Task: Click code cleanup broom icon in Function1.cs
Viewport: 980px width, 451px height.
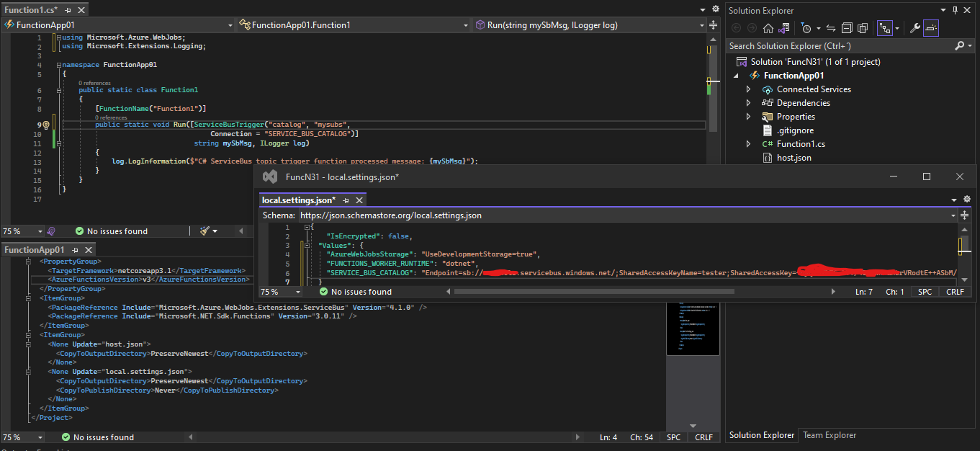Action: pos(204,231)
